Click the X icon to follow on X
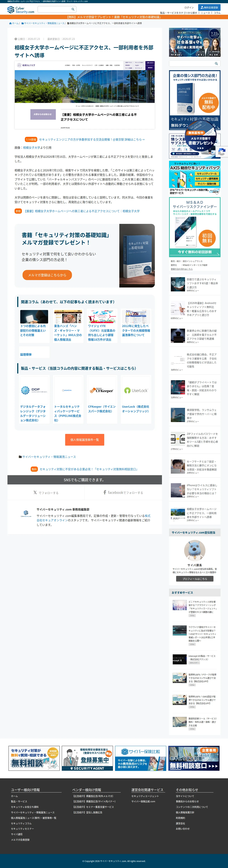Screen dimensions: 228x868 click(x=35, y=493)
